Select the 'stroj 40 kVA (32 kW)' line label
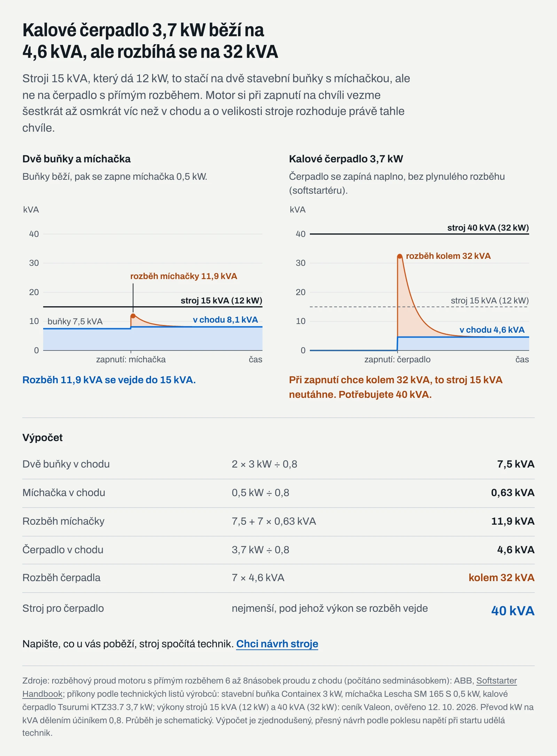The height and width of the screenshot is (756, 557). pos(488,228)
